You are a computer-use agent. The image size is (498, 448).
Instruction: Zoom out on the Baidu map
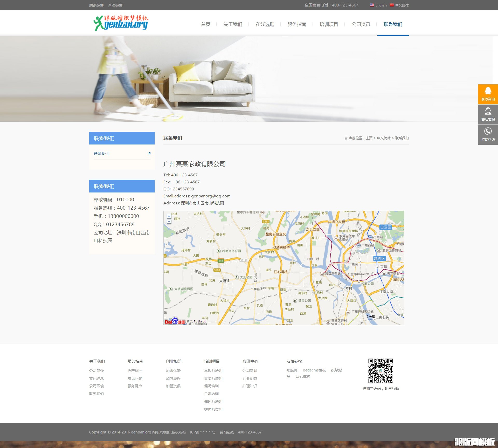point(169,222)
